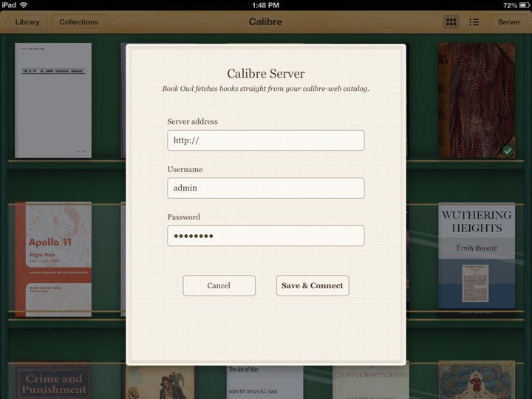Viewport: 532px width, 399px height.
Task: Switch to list view icon
Action: click(474, 22)
